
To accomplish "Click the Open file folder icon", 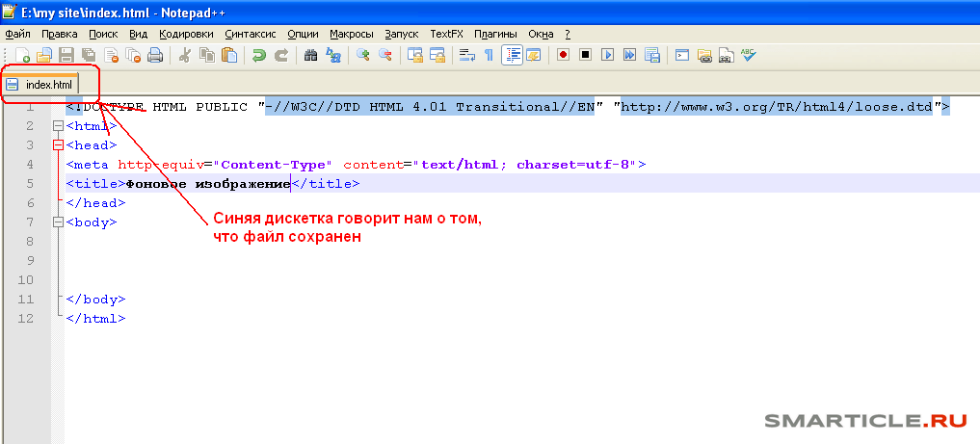I will 43,55.
